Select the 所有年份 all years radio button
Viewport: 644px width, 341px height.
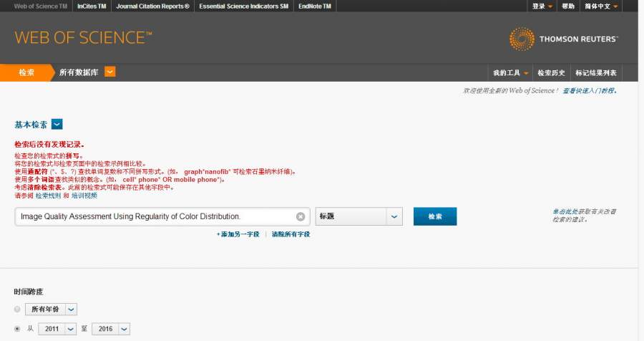pos(17,309)
